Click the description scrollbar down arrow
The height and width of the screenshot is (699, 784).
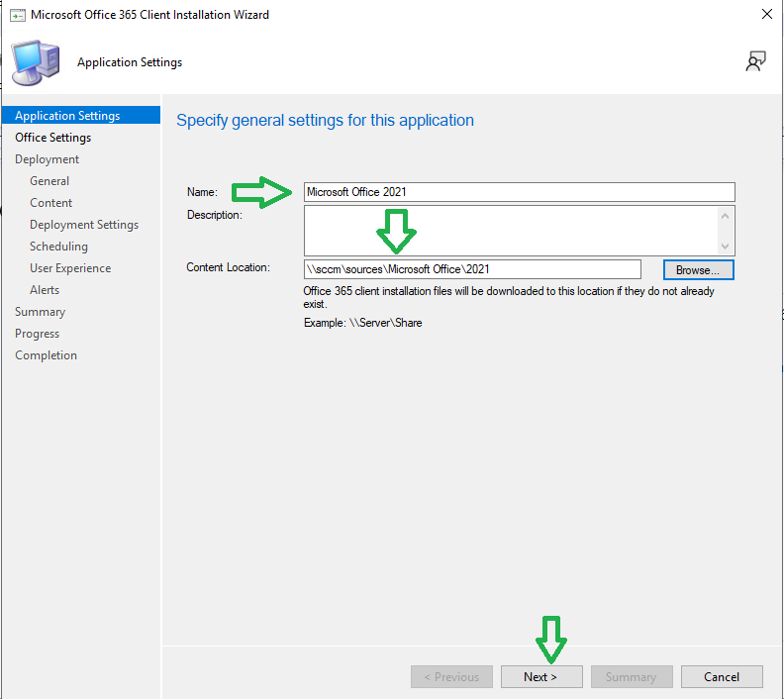(725, 246)
